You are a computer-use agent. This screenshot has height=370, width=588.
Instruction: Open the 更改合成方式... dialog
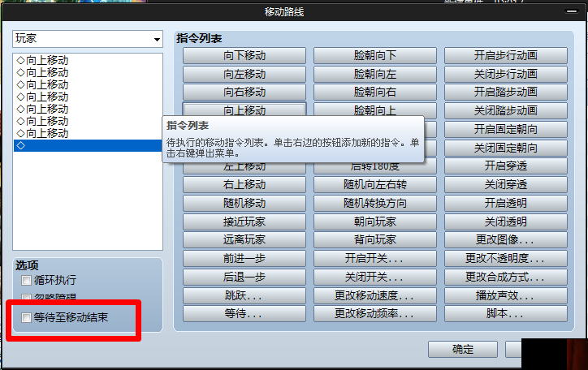[x=506, y=277]
